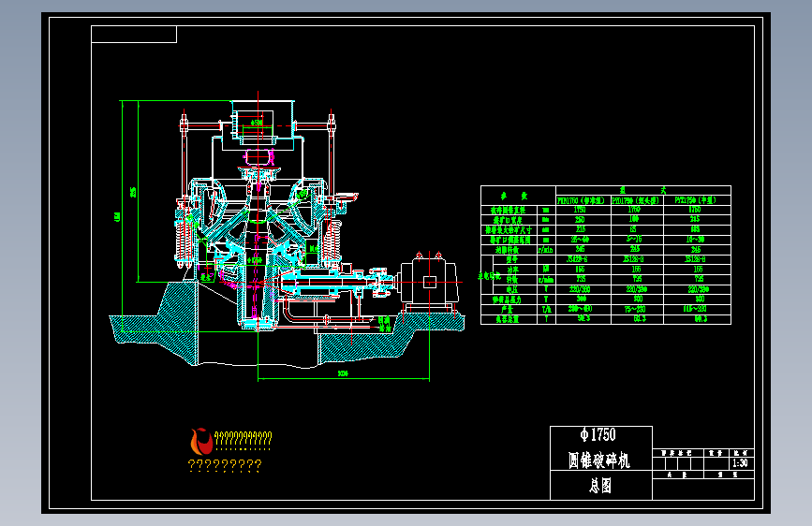This screenshot has height=526, width=812.
Task: Select the 75~230 capacity cell
Action: [635, 309]
